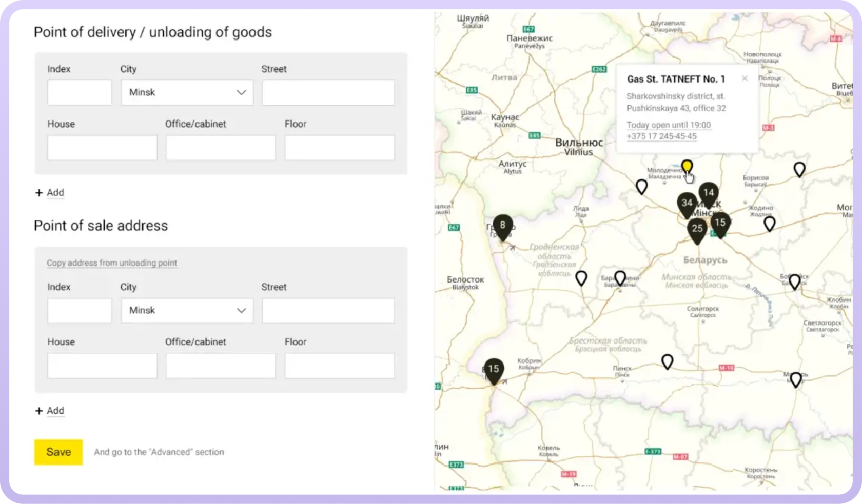Close the Gas St. TATNEFT popup

click(745, 78)
